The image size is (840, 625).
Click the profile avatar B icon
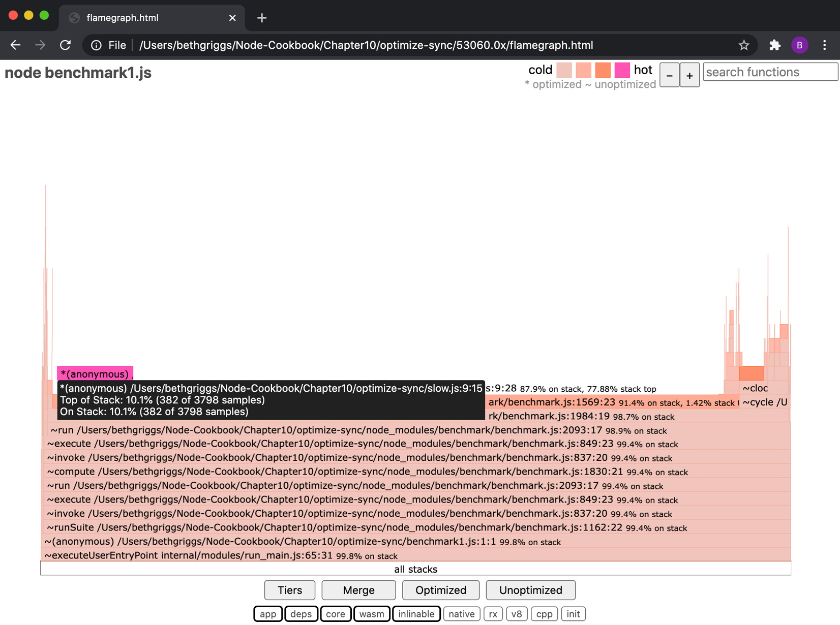click(800, 45)
